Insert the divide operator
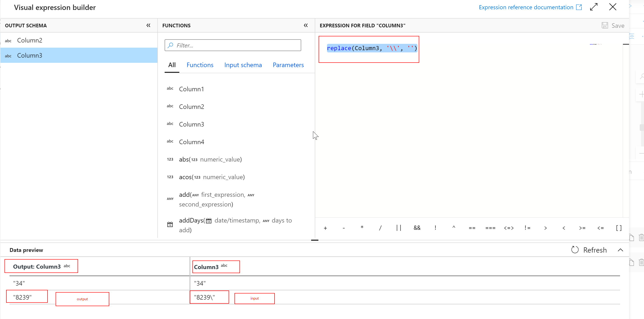Viewport: 644px width, 319px height. tap(380, 228)
